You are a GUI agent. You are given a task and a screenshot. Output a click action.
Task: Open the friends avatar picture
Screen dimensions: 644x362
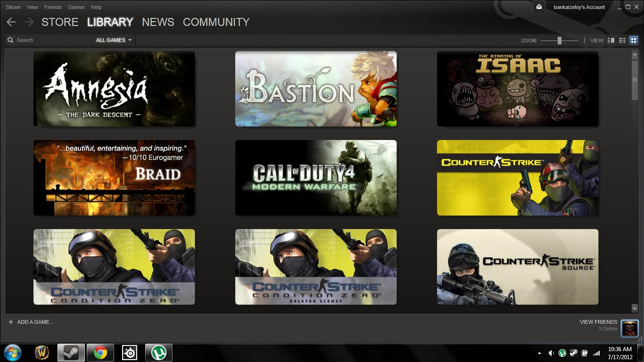(629, 329)
